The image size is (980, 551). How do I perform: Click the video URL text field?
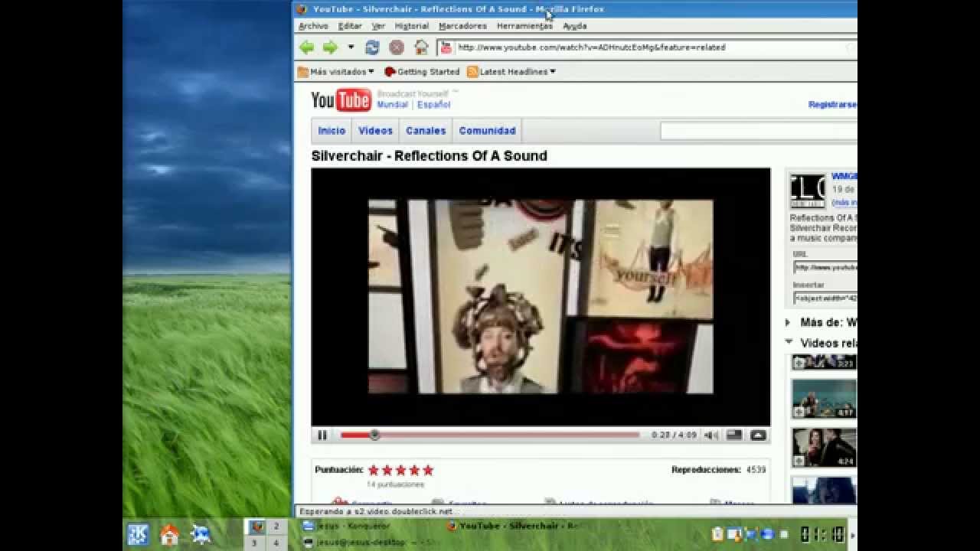[x=825, y=267]
